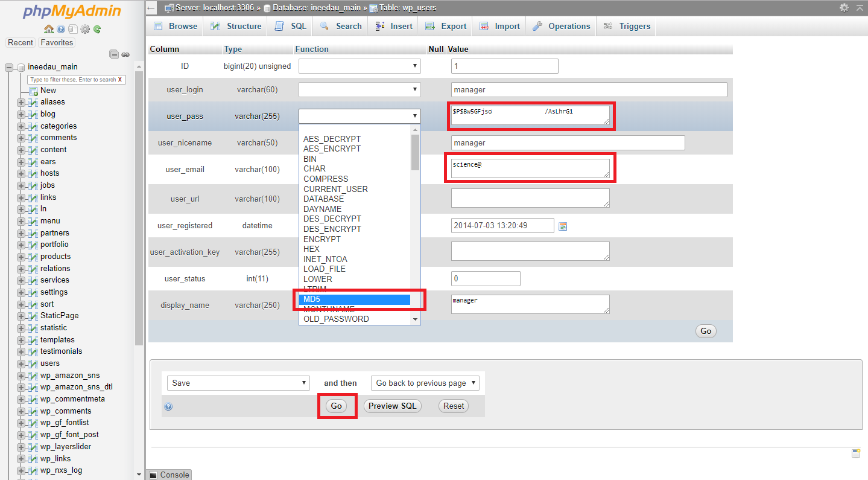Collapse the ineedau_main database tree node

9,67
